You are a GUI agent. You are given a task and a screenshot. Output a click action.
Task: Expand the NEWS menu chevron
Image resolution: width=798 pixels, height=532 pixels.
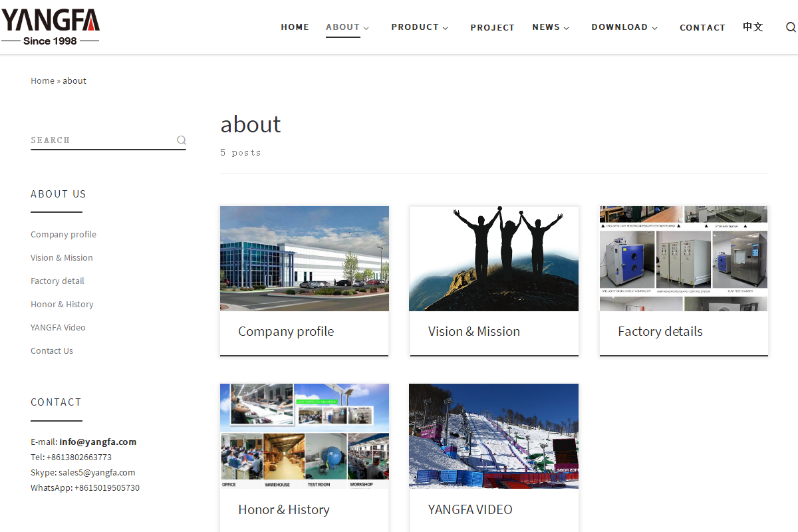click(567, 28)
